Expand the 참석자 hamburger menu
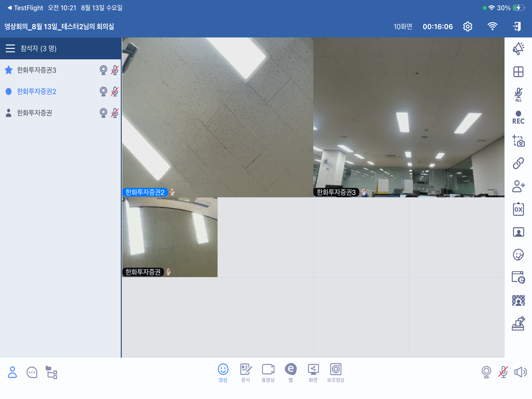532x399 pixels. pyautogui.click(x=10, y=48)
